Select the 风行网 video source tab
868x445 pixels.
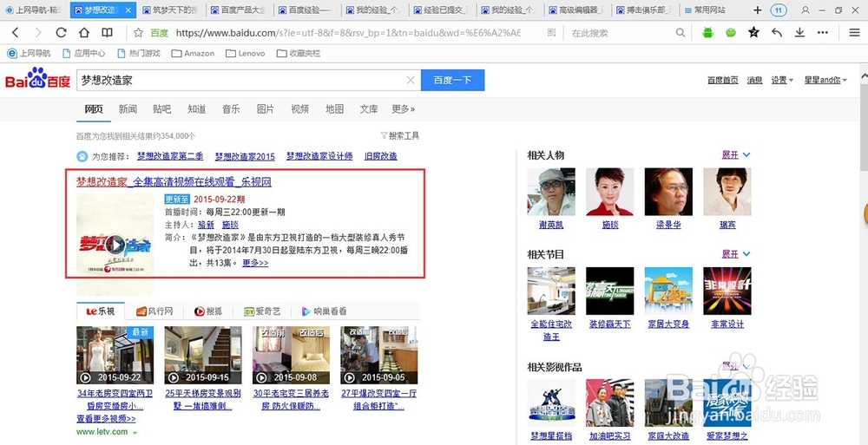point(155,311)
